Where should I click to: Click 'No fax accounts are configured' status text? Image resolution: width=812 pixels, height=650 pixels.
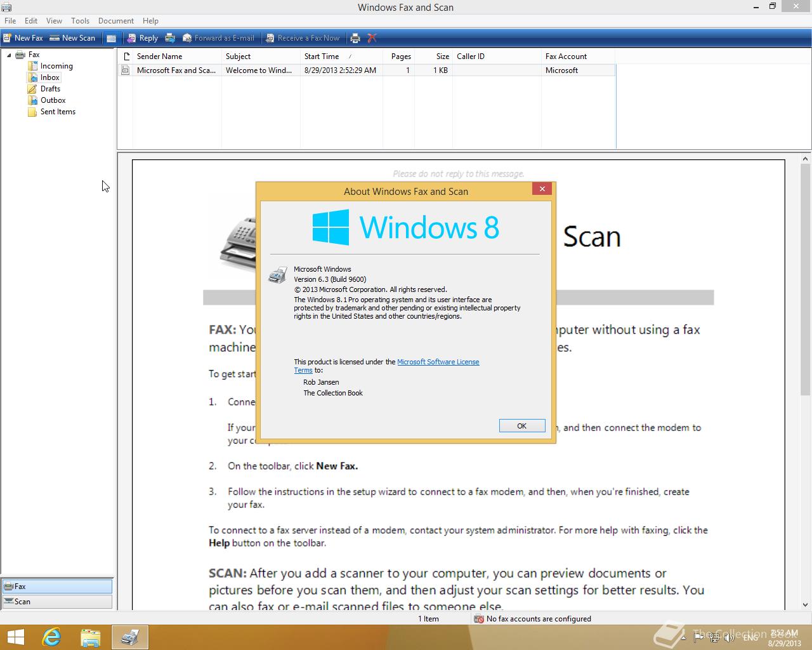pos(539,619)
